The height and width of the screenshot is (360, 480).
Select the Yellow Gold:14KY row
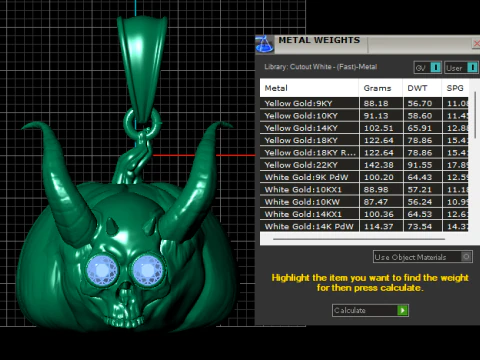tap(364, 128)
